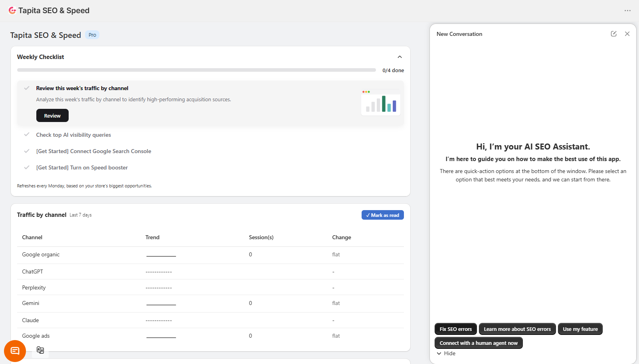
Task: Tick Check top AI visibility queries item
Action: [x=27, y=135]
